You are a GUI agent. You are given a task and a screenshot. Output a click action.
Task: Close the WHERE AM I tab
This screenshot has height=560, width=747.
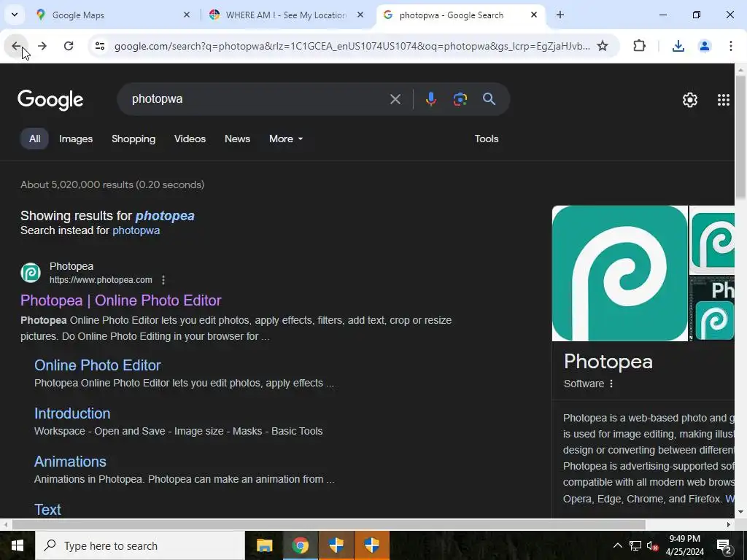(x=360, y=15)
